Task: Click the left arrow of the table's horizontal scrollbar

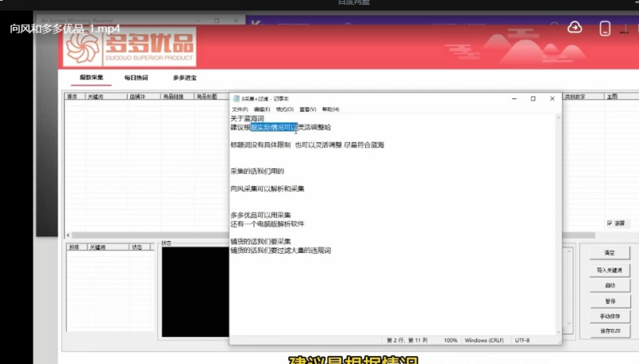Action: [x=68, y=235]
